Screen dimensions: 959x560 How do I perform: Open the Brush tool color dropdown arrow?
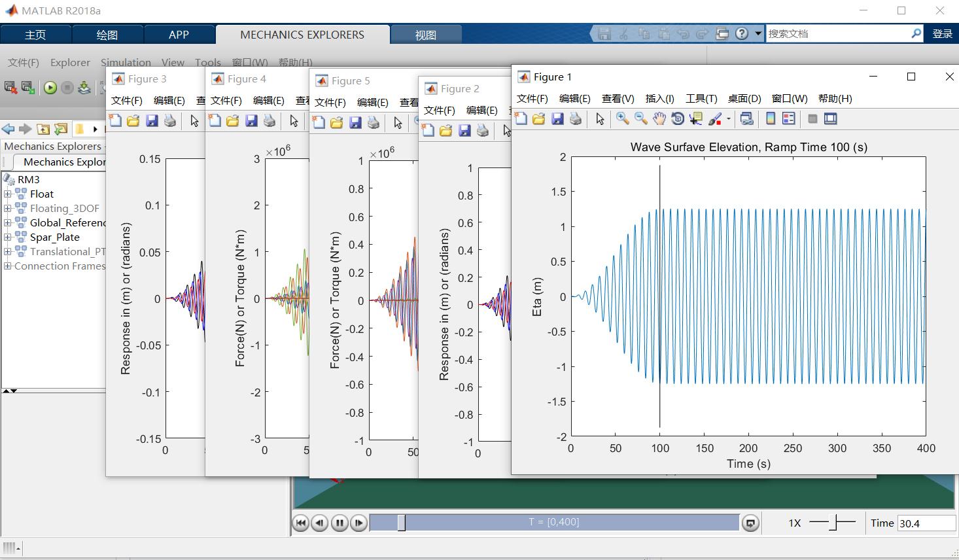coord(729,119)
